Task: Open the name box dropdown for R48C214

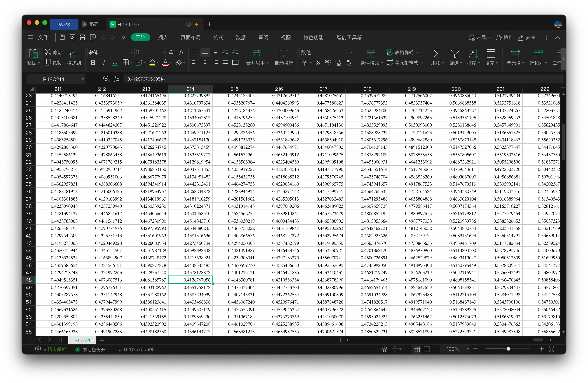Action: [83, 79]
